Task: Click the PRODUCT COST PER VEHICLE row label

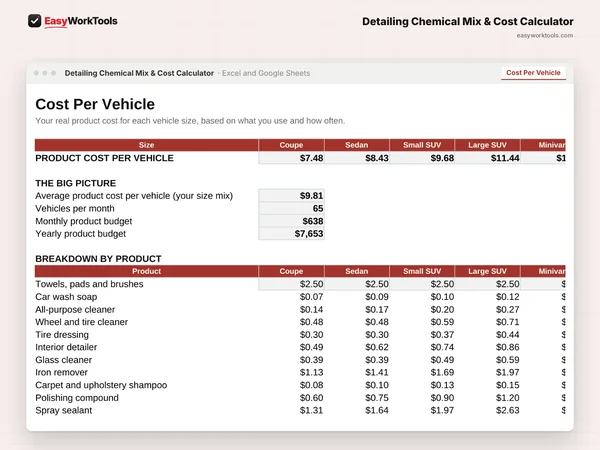Action: click(104, 158)
